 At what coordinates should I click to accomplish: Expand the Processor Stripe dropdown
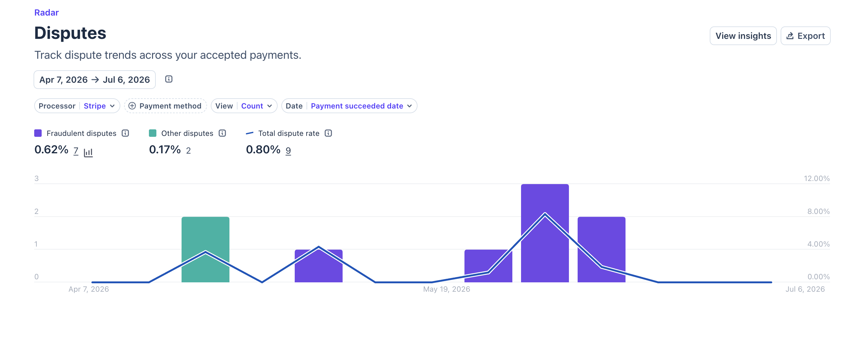pyautogui.click(x=77, y=106)
